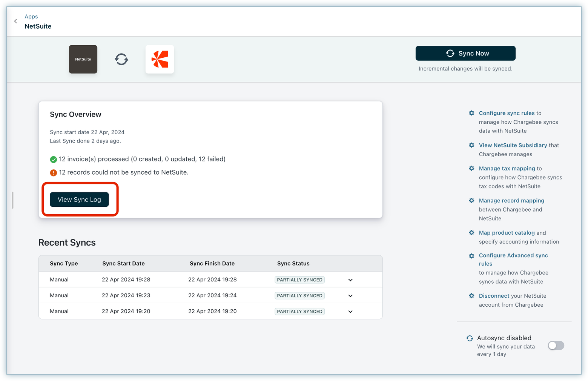Click the sync arrows icon between logos
This screenshot has height=381, width=588.
(121, 59)
